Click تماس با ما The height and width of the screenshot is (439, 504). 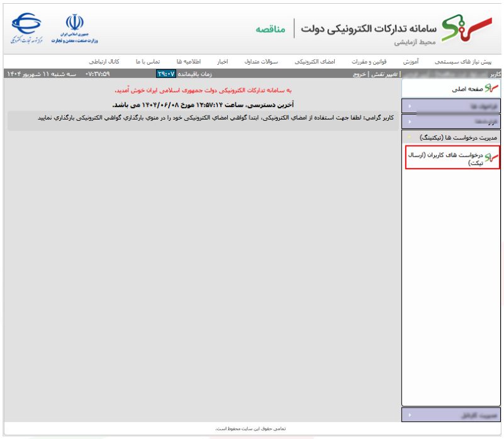tap(147, 62)
